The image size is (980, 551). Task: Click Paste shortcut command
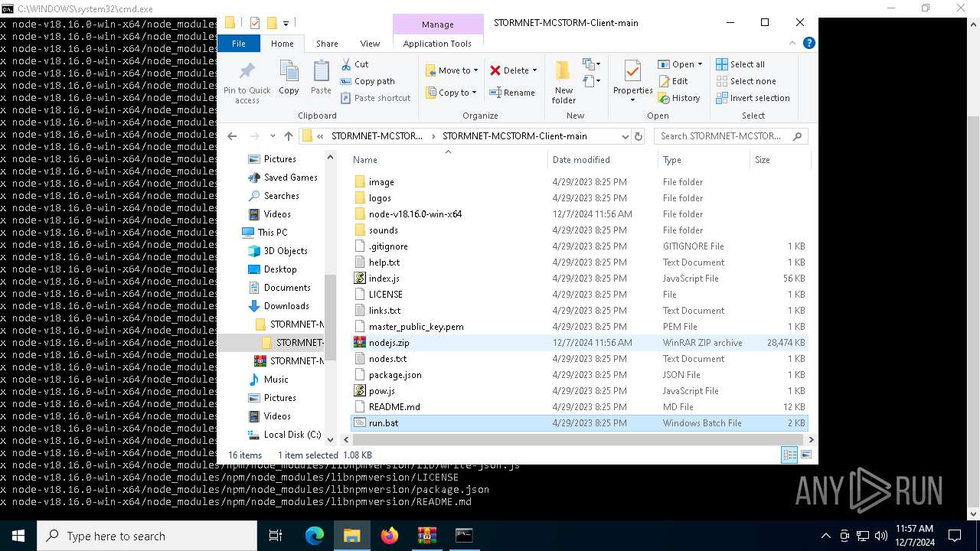[x=375, y=98]
